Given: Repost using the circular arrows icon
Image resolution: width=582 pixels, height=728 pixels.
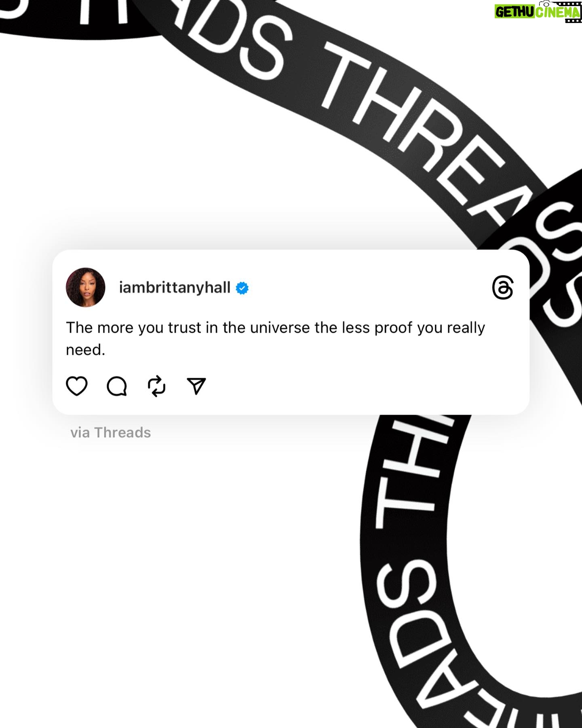Looking at the screenshot, I should pos(156,386).
